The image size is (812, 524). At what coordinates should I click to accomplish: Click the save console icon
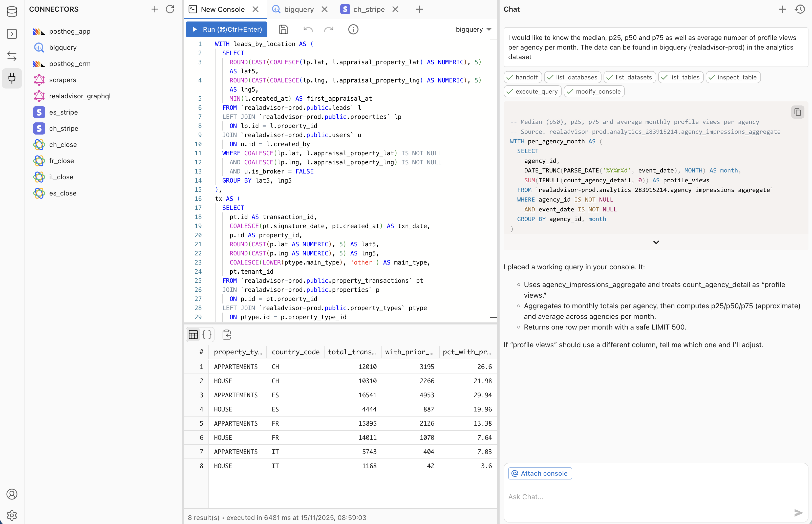pos(283,29)
